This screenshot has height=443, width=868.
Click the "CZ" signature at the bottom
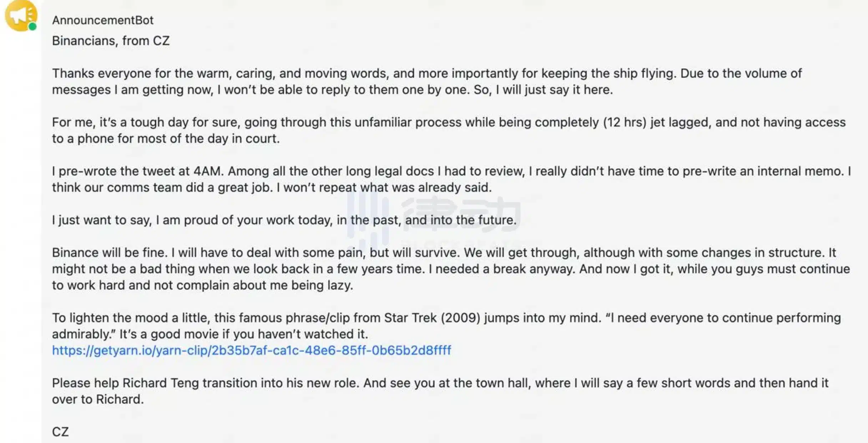pyautogui.click(x=60, y=432)
